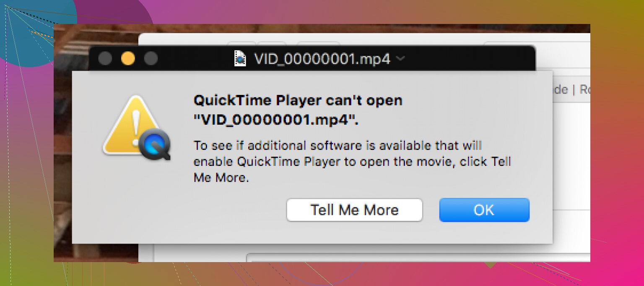The height and width of the screenshot is (286, 644).
Task: Click the movie file thumbnail in the title bar
Action: pyautogui.click(x=240, y=59)
